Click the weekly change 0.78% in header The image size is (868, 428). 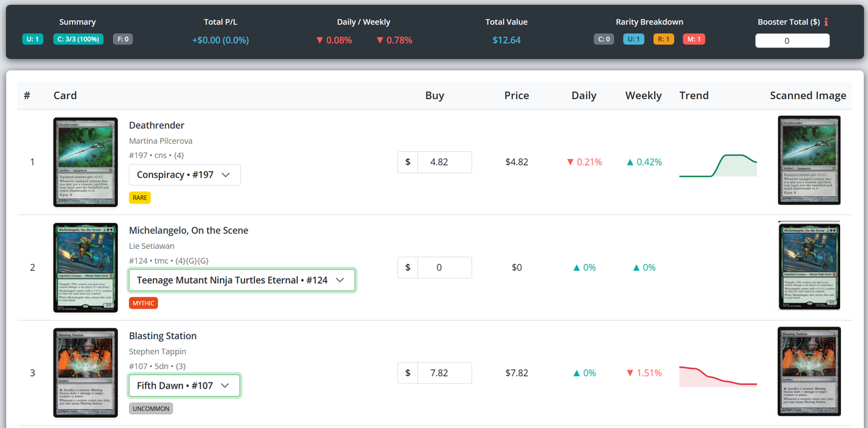tap(394, 40)
